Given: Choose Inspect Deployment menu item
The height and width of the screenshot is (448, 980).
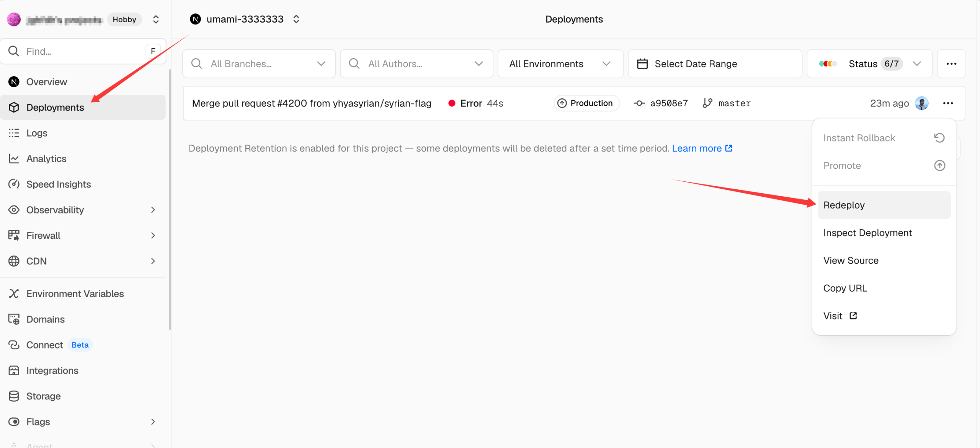Looking at the screenshot, I should coord(884,233).
